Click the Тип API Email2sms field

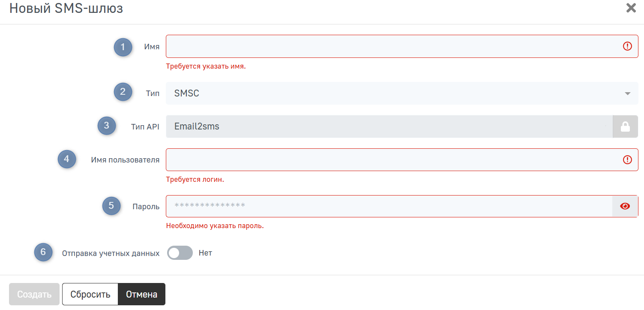pyautogui.click(x=389, y=126)
